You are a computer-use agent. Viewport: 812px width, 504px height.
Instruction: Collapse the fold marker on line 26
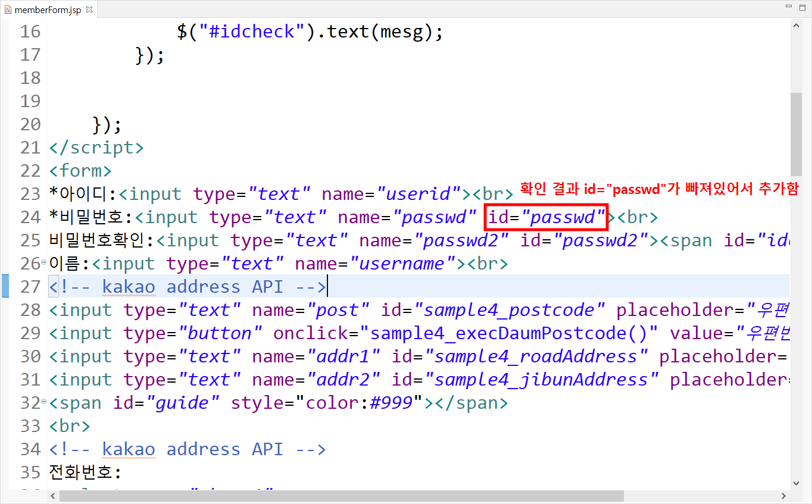43,262
